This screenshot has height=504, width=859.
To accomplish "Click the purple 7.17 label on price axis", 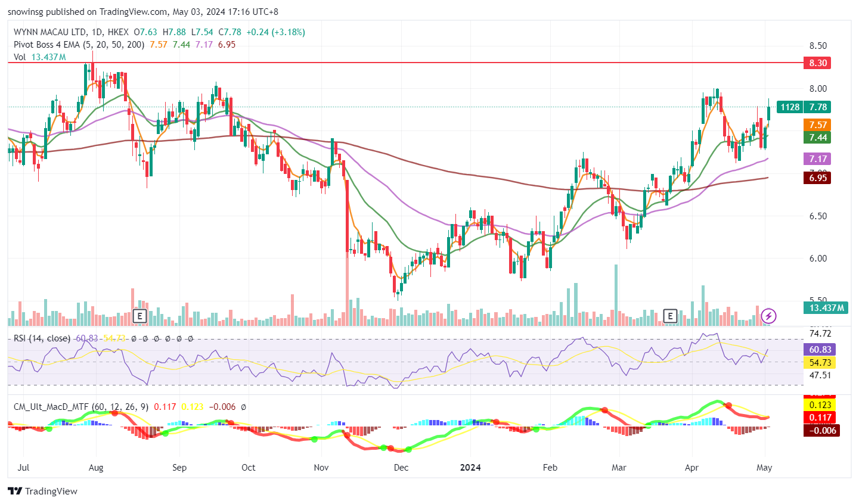I will [x=818, y=158].
